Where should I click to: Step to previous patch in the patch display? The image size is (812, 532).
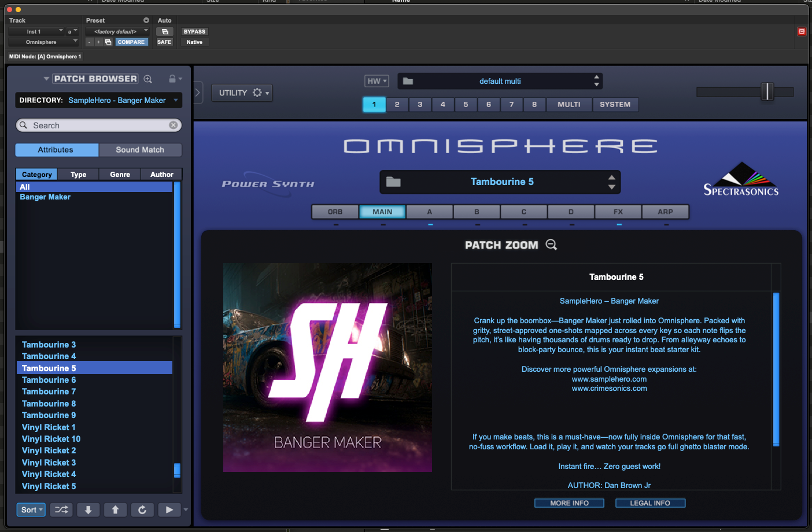click(611, 177)
